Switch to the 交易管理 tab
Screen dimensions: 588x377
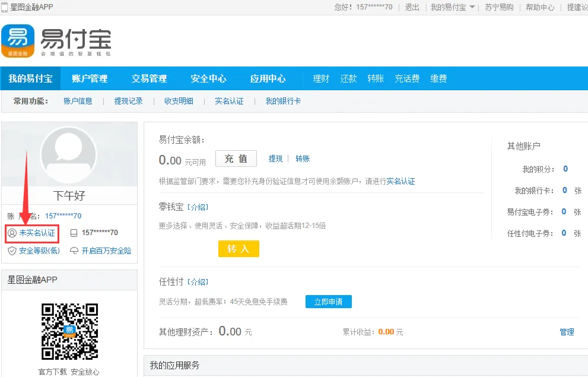click(149, 78)
